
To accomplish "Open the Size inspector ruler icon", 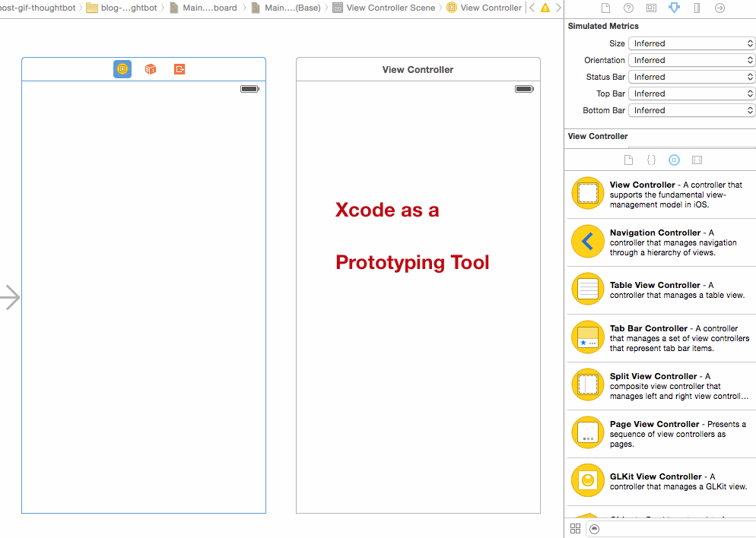I will 697,8.
